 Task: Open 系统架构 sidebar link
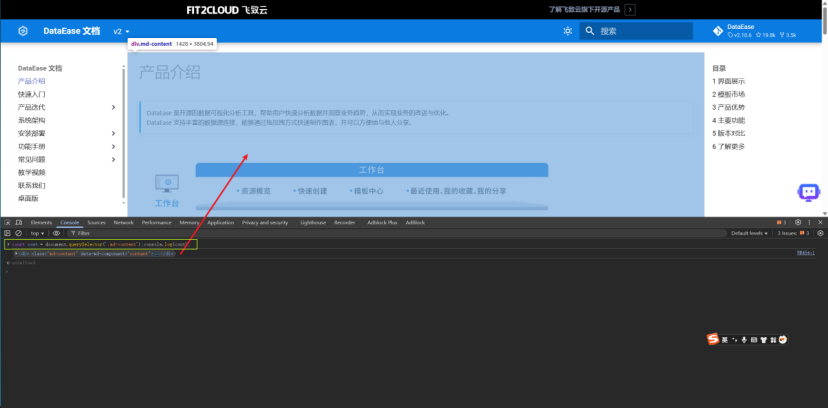(x=32, y=120)
